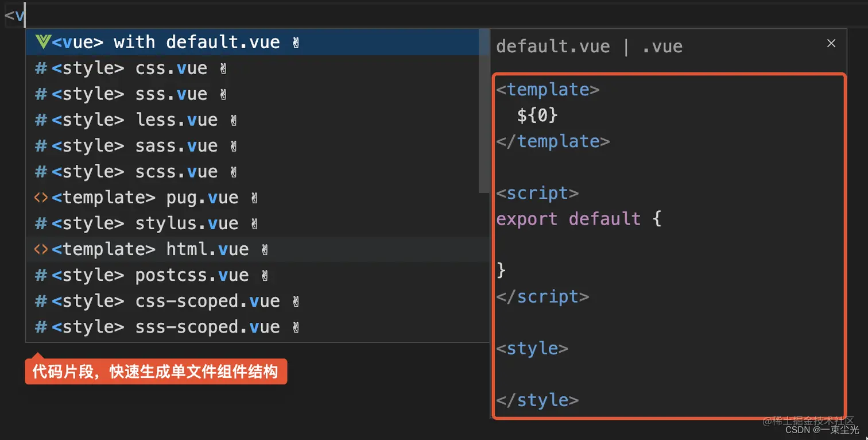
Task: Click the "${0}" placeholder in the preview
Action: (537, 115)
